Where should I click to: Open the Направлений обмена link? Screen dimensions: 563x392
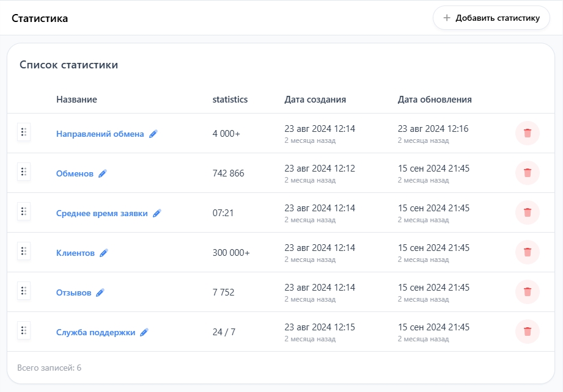100,134
